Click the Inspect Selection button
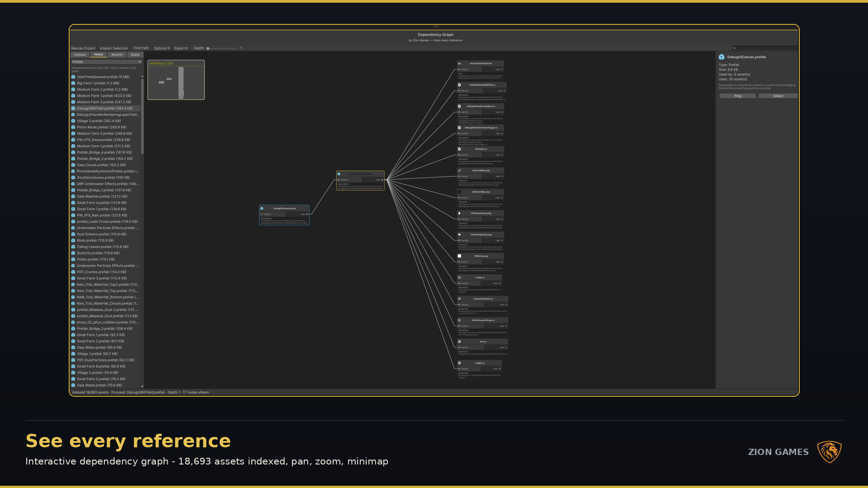The width and height of the screenshot is (868, 488). click(114, 48)
